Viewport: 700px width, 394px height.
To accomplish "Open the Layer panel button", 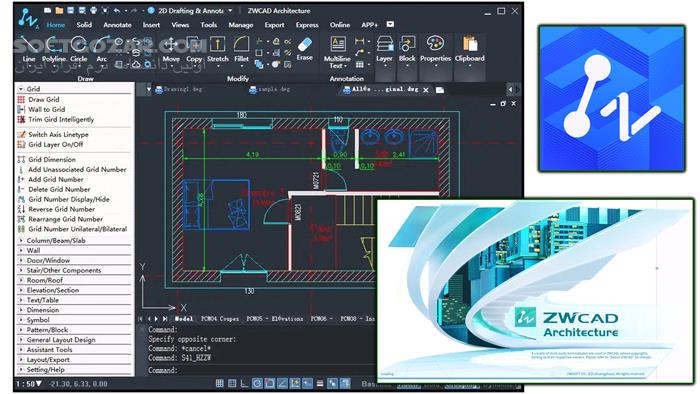I will [x=384, y=50].
